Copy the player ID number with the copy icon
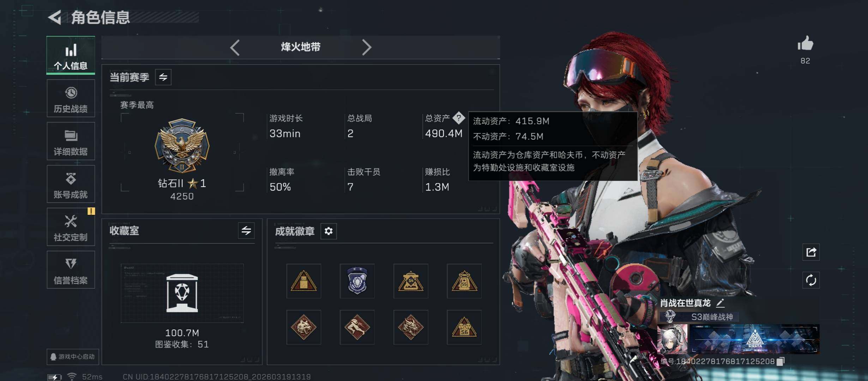This screenshot has width=868, height=381. tap(780, 361)
